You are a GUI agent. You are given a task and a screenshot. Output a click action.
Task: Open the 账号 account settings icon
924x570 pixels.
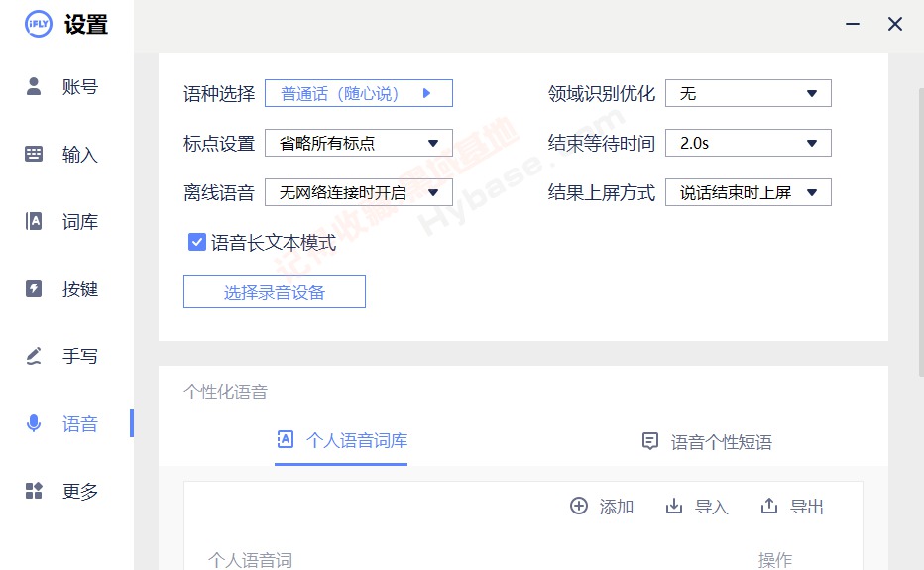point(34,86)
